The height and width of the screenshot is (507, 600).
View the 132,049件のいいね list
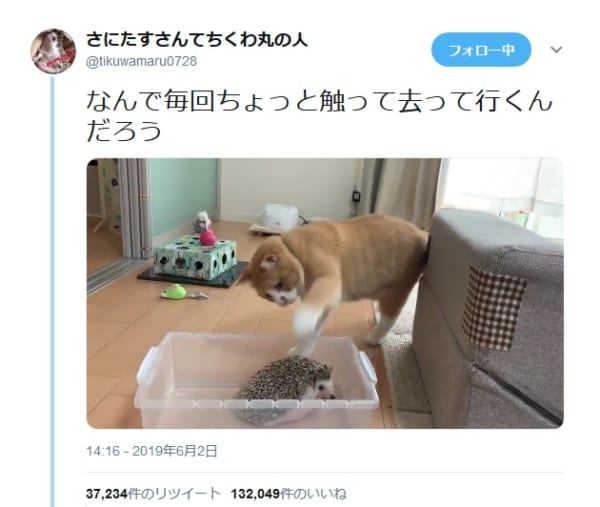coord(289,494)
